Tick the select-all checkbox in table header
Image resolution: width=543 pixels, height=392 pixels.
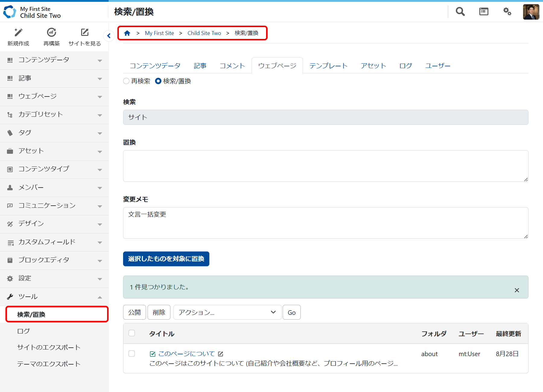point(132,333)
